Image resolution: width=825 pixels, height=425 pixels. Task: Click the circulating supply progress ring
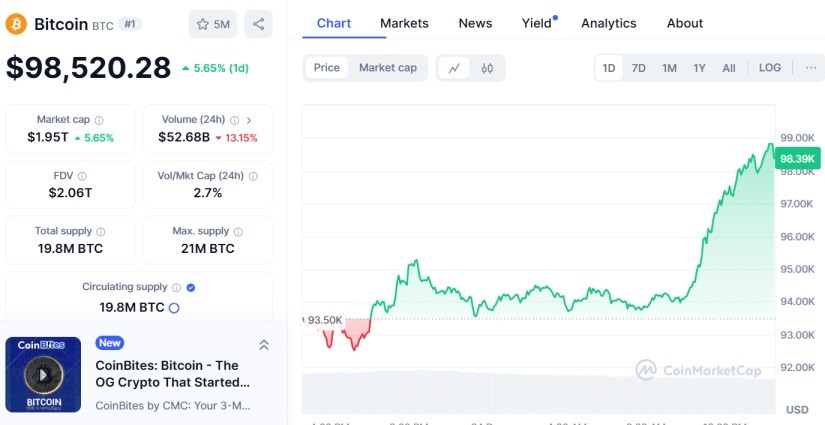click(x=174, y=308)
